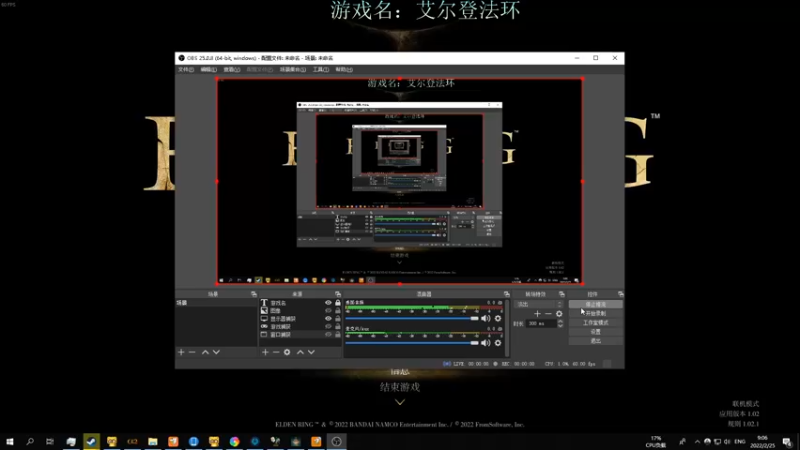Viewport: 800px width, 450px height.
Task: Move the scene down in Scenes dock
Action: click(216, 352)
